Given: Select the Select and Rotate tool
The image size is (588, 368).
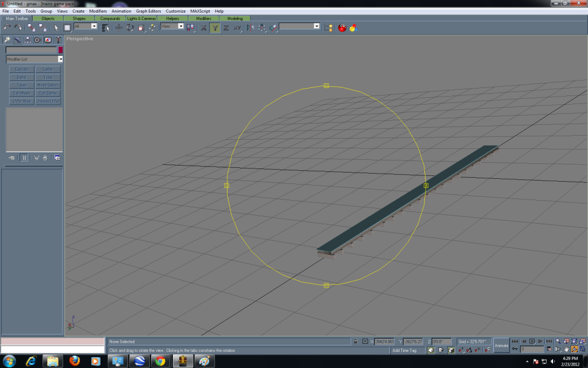Looking at the screenshot, I should click(x=130, y=26).
